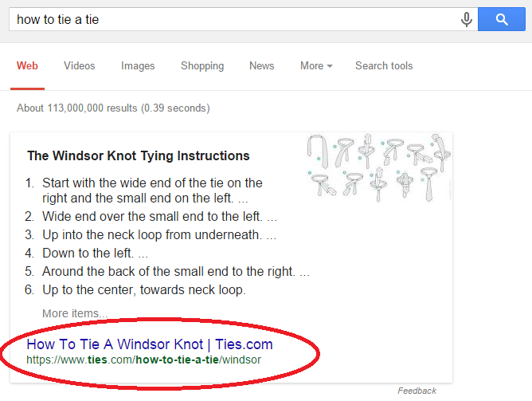Click inside the search query field

coord(234,19)
